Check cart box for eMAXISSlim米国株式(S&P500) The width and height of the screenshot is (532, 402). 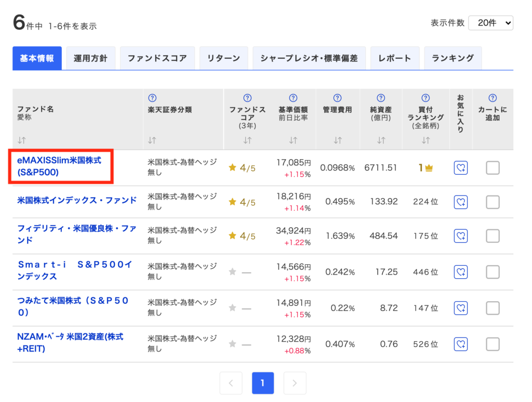[493, 168]
